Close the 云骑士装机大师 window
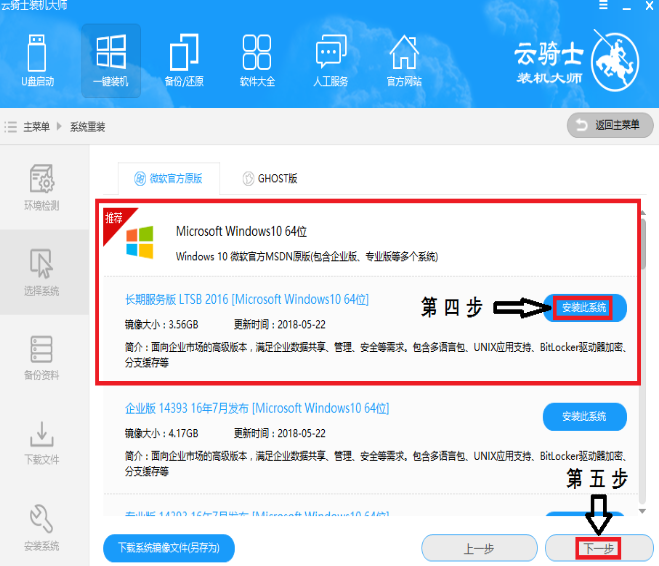 pos(649,5)
